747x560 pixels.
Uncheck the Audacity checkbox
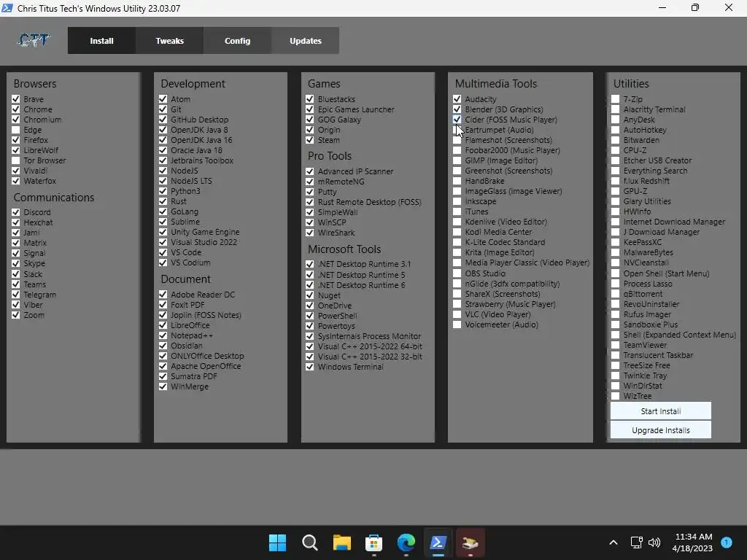[x=457, y=99]
